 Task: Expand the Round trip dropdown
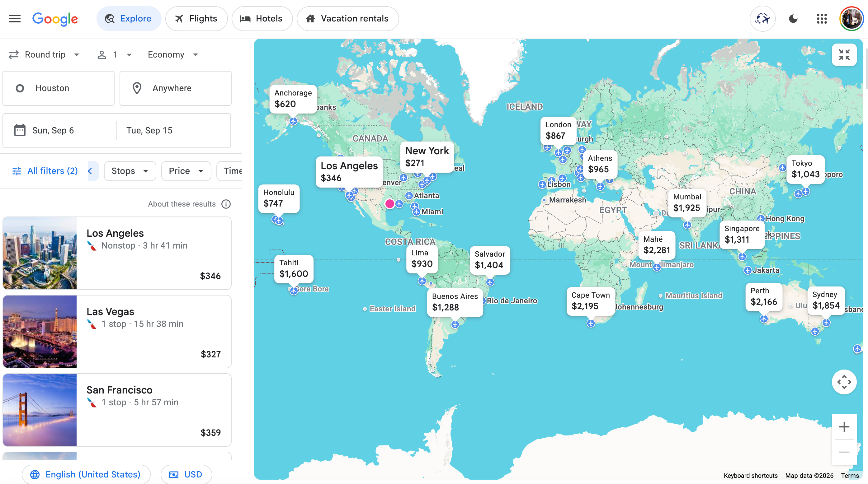tap(44, 54)
